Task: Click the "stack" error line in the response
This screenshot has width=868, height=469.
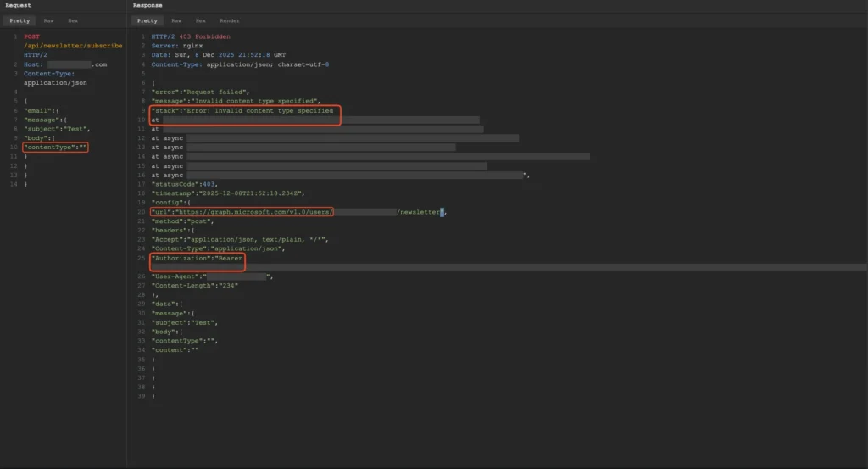Action: 242,110
